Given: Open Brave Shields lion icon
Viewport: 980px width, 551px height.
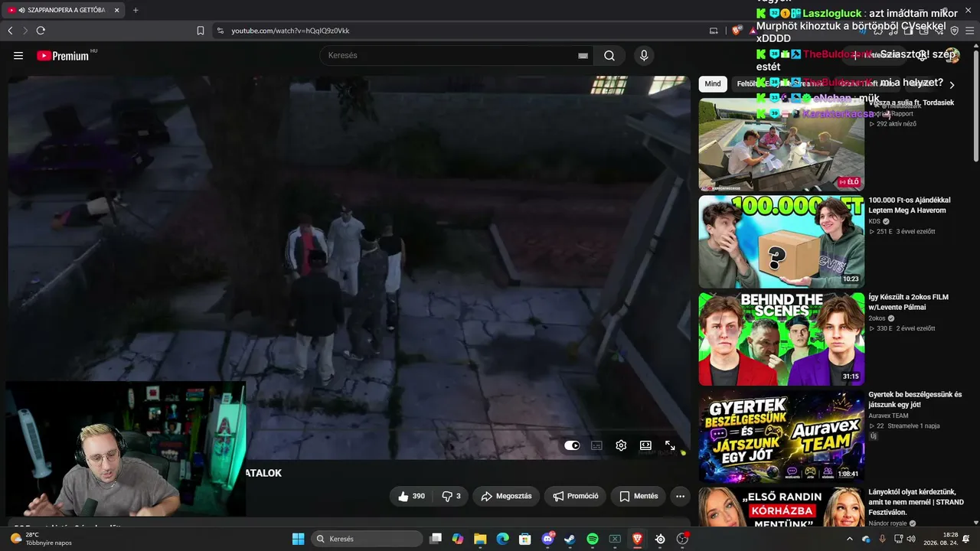Looking at the screenshot, I should pos(737,31).
